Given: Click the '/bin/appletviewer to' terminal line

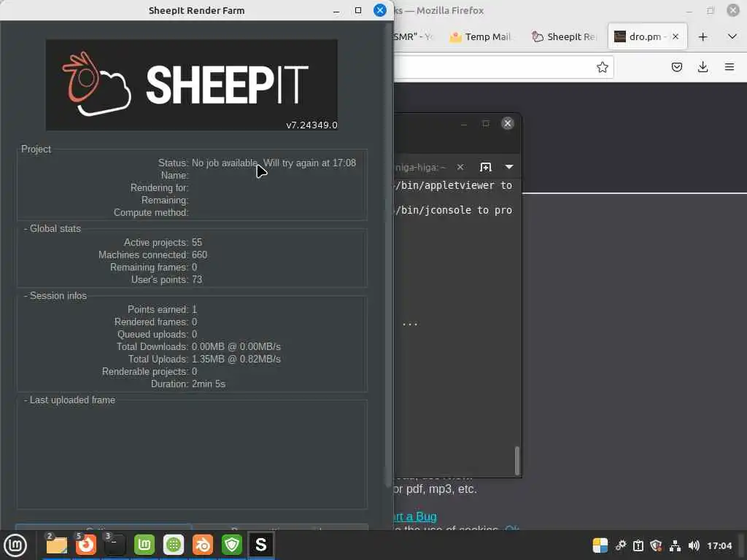Looking at the screenshot, I should click(x=453, y=185).
